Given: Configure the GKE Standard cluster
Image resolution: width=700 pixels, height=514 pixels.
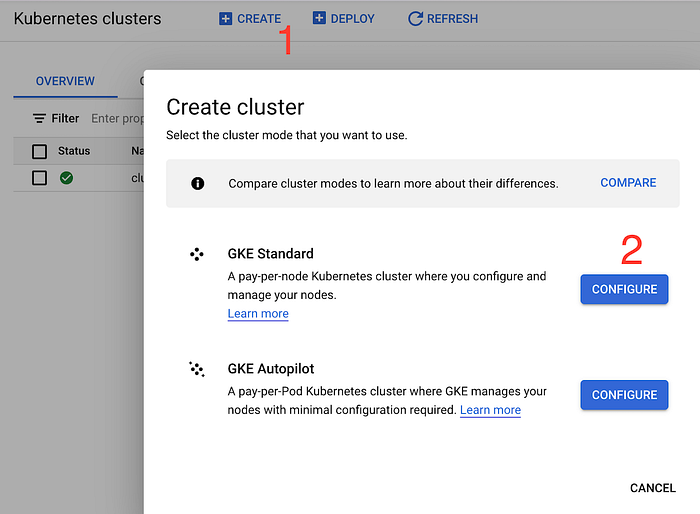Looking at the screenshot, I should click(x=624, y=289).
